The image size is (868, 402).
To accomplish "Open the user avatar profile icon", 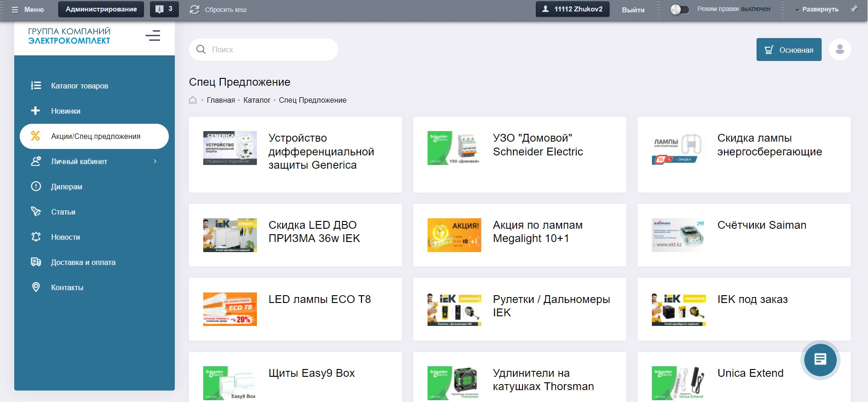I will pyautogui.click(x=840, y=50).
